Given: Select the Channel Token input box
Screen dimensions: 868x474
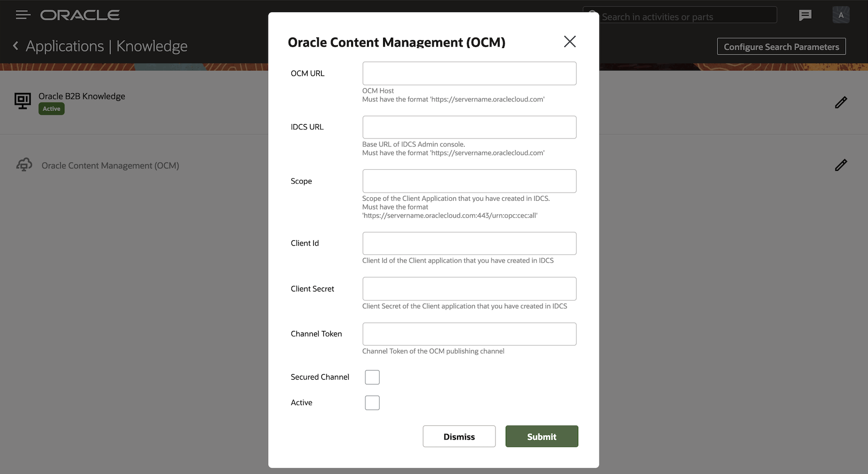Looking at the screenshot, I should (x=469, y=334).
